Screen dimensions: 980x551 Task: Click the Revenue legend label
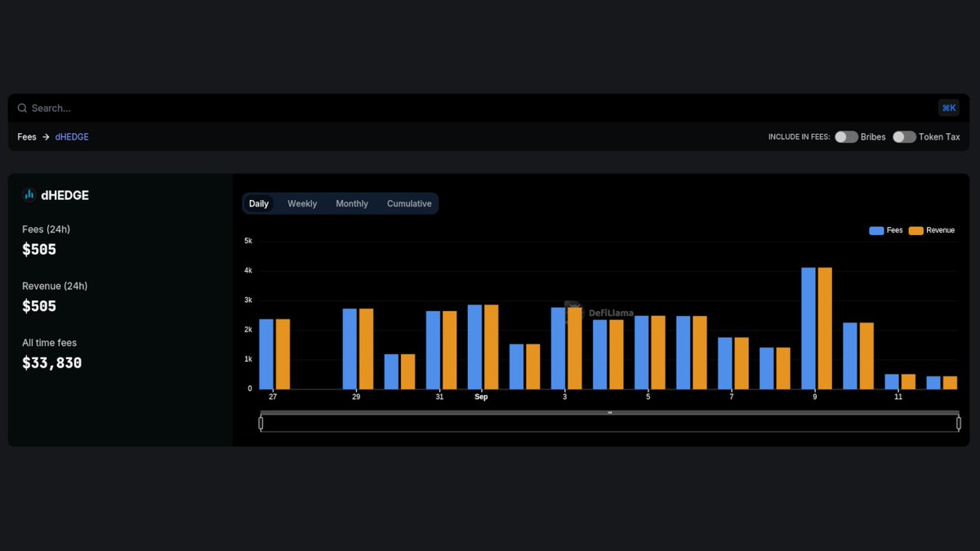pyautogui.click(x=941, y=231)
